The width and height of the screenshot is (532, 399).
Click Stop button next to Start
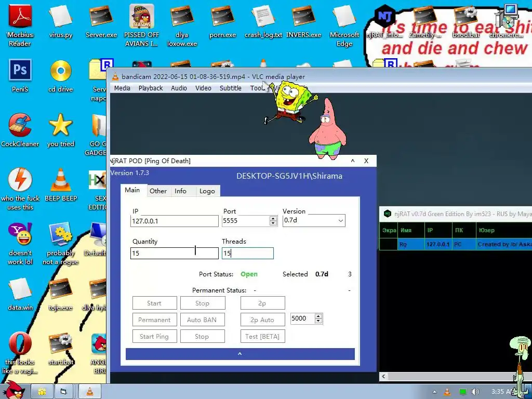(203, 303)
